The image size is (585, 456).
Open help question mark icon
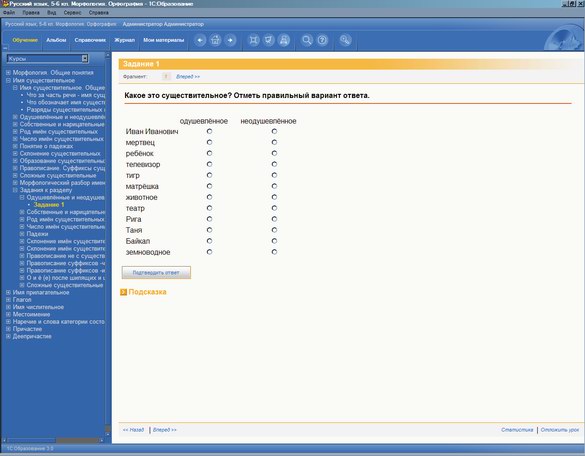point(322,40)
